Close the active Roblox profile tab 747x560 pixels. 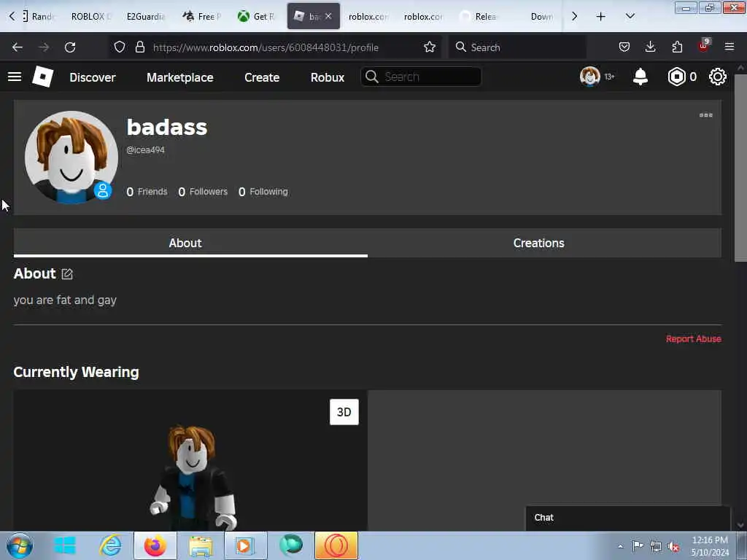(x=328, y=16)
